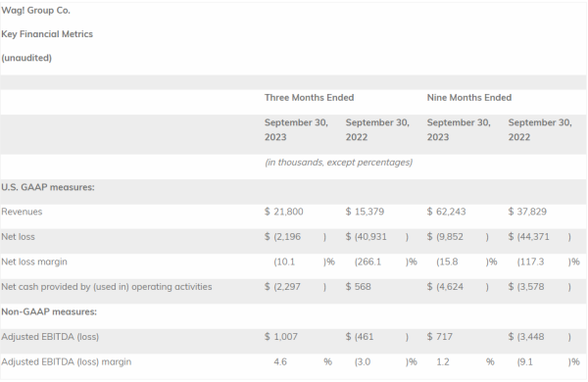The height and width of the screenshot is (382, 588).
Task: Select the Key Financial Metrics heading
Action: [x=47, y=34]
